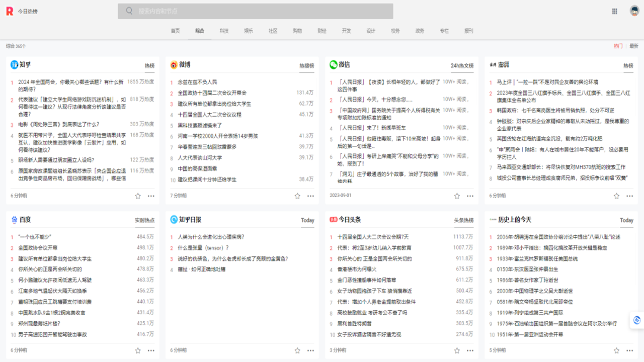644x362 pixels.
Task: Open the user avatar menu
Action: pos(634,11)
